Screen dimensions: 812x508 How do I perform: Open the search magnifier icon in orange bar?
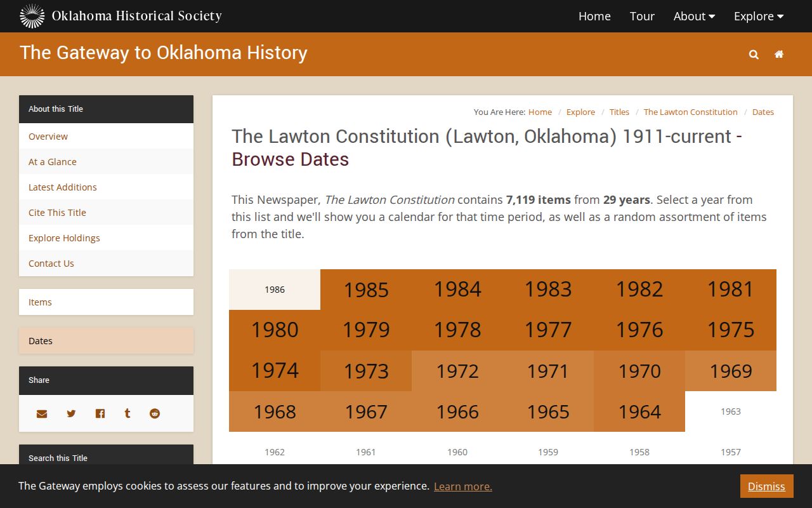pyautogui.click(x=754, y=55)
